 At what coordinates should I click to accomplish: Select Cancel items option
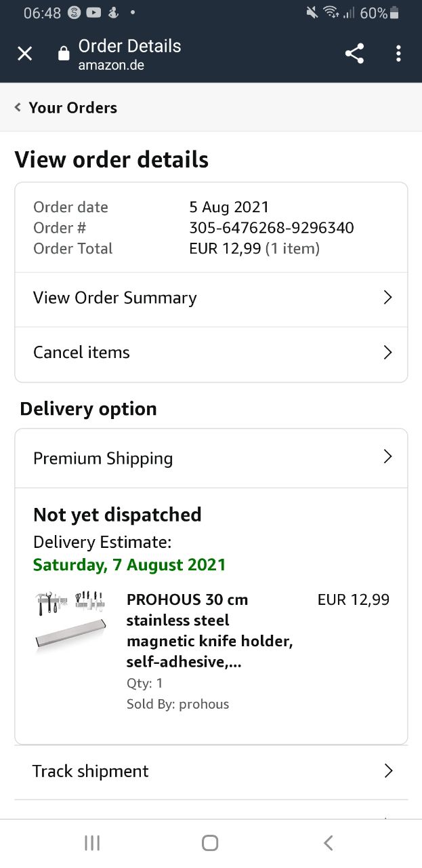[81, 353]
